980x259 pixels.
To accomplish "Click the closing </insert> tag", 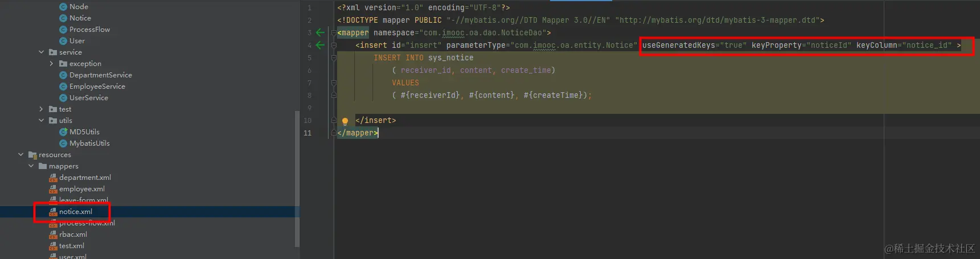I will 376,120.
